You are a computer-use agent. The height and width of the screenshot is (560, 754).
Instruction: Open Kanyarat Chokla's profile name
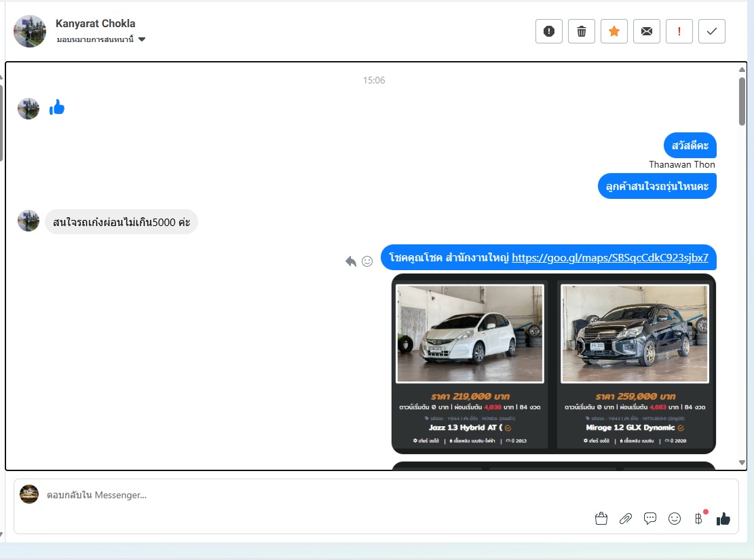[95, 24]
